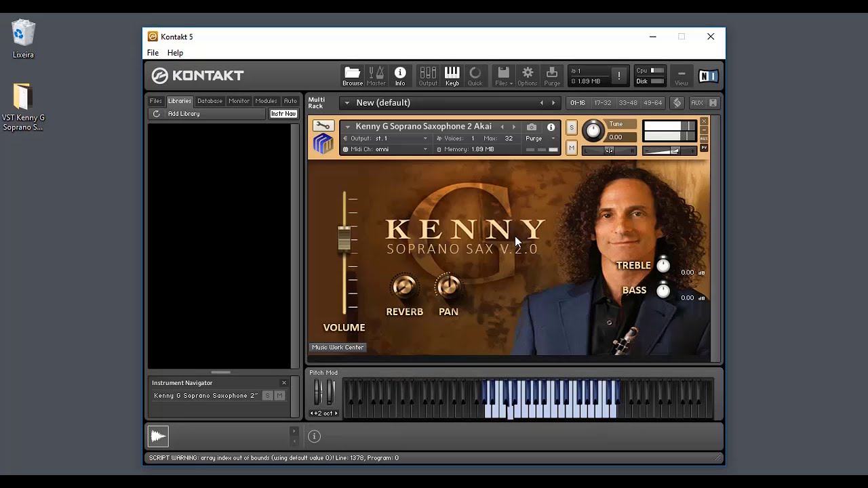Click Add Library button
Image resolution: width=868 pixels, height=488 pixels.
point(184,114)
